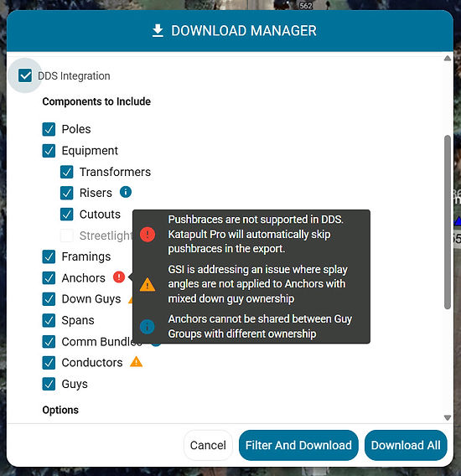This screenshot has height=476, width=461.
Task: Click the Download All button
Action: click(406, 445)
